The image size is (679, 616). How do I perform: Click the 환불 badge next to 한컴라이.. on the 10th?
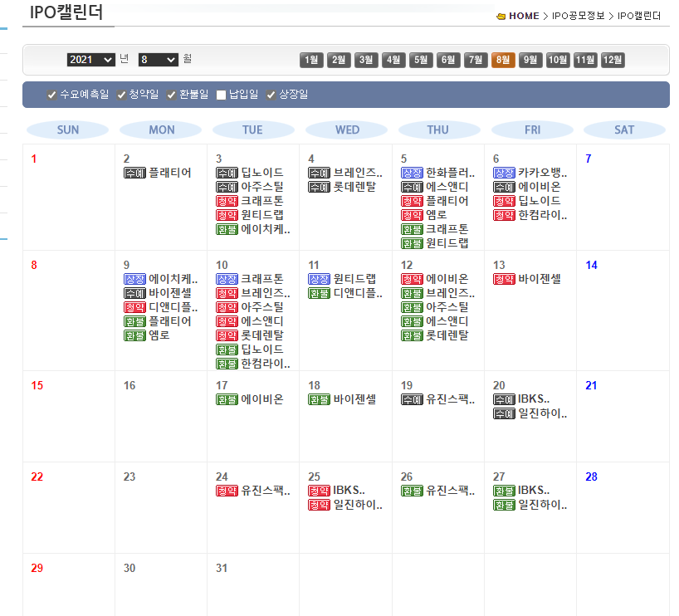click(x=227, y=364)
